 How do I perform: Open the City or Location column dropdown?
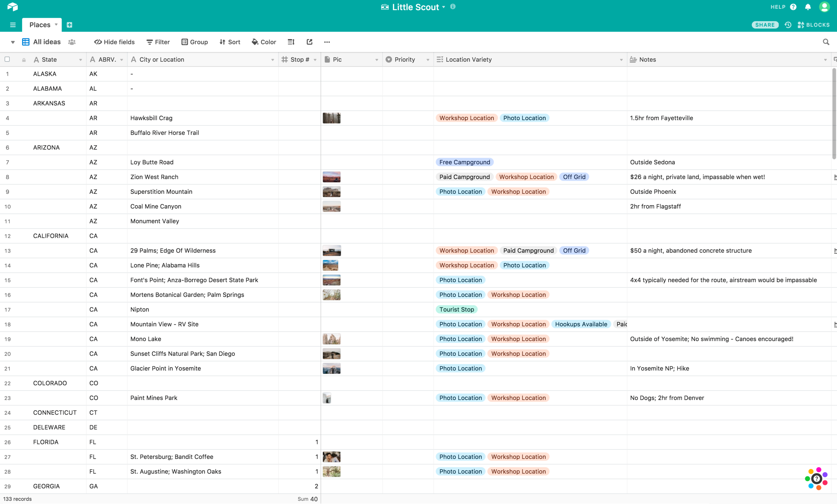[x=273, y=60]
